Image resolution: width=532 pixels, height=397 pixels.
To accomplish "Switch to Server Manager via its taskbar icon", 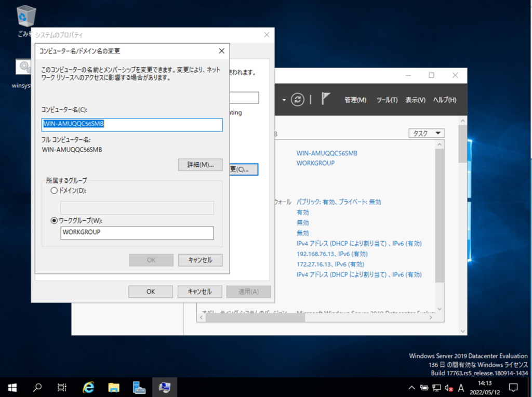I will (x=139, y=387).
